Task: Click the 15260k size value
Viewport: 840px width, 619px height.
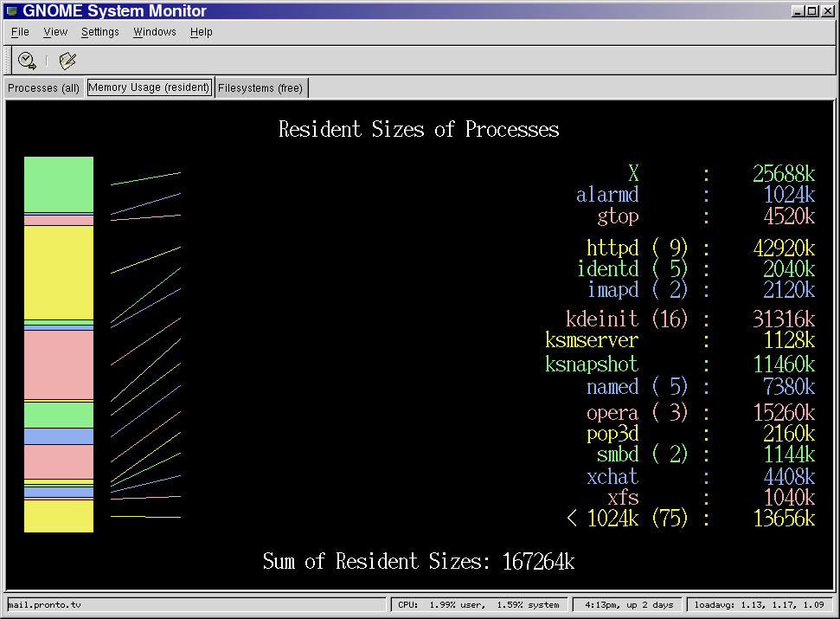Action: pos(784,413)
